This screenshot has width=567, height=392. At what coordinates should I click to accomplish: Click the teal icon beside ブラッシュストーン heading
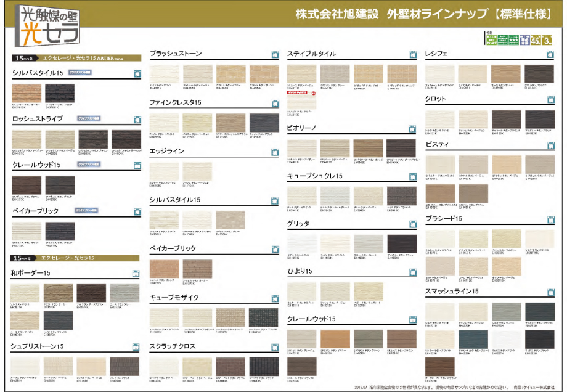click(275, 54)
